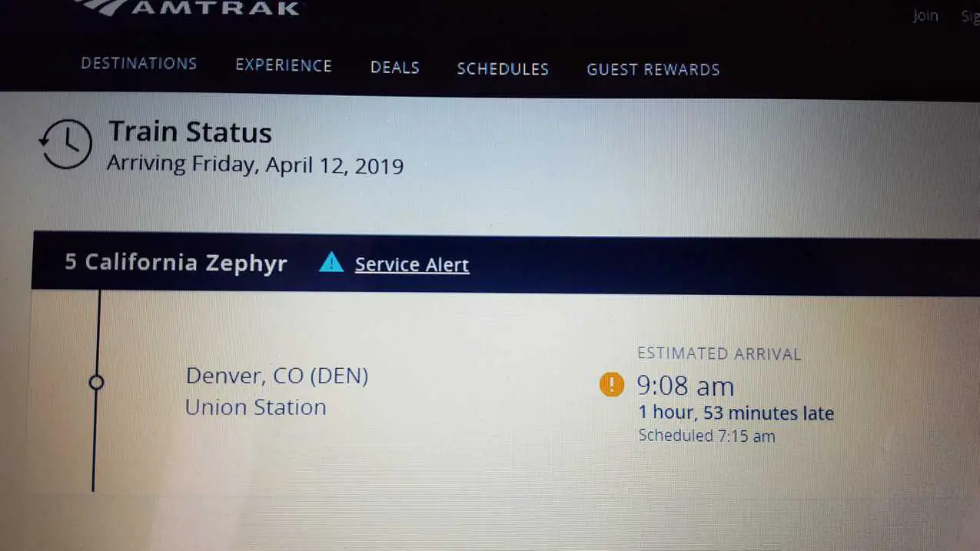Screen dimensions: 980x551
Task: Click the Union Station label
Action: [x=255, y=407]
